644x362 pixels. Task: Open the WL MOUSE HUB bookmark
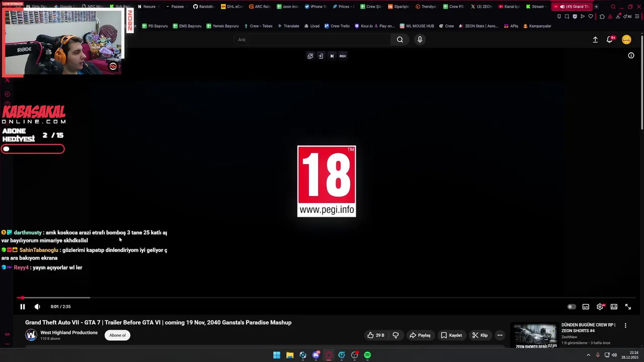(x=417, y=26)
